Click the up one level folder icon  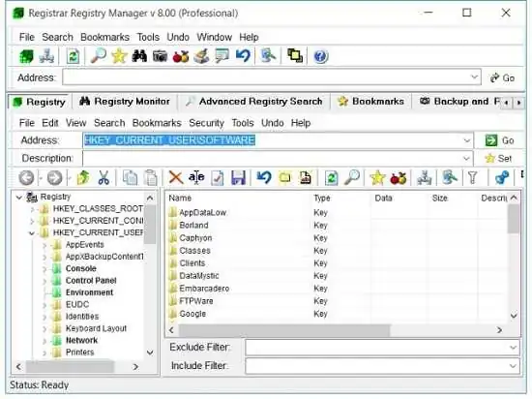click(83, 177)
